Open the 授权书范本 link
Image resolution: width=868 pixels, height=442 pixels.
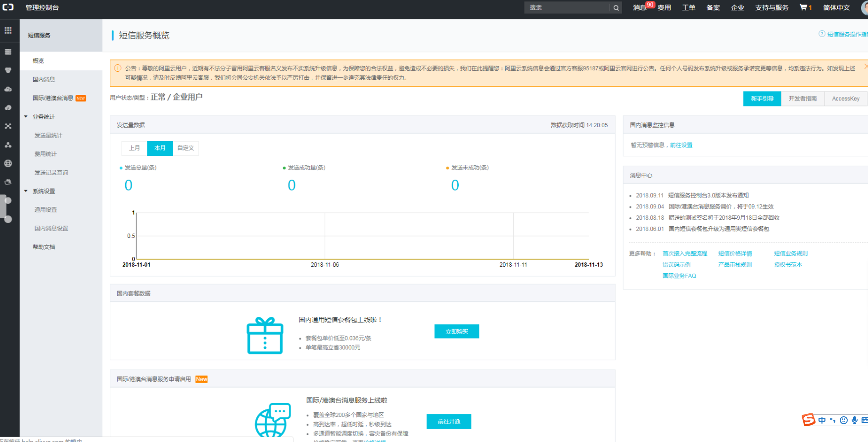pos(788,265)
